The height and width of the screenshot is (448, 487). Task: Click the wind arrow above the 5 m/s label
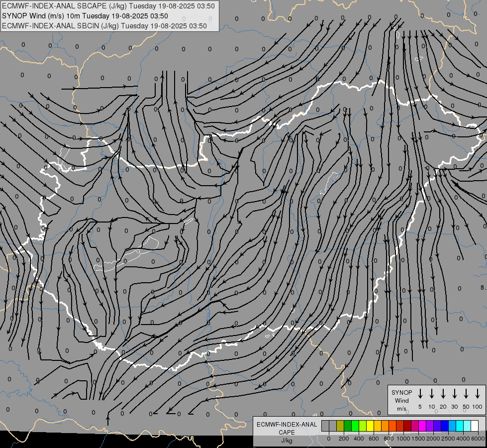pyautogui.click(x=420, y=394)
